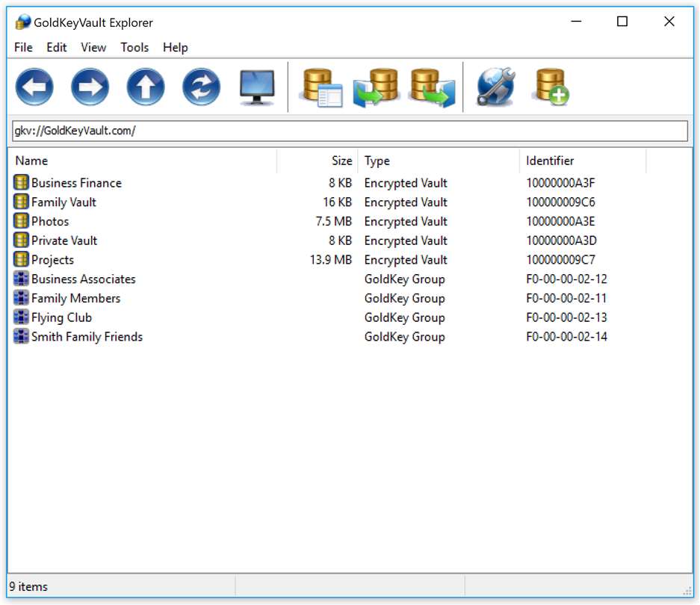Click the Projects vault icon

21,259
